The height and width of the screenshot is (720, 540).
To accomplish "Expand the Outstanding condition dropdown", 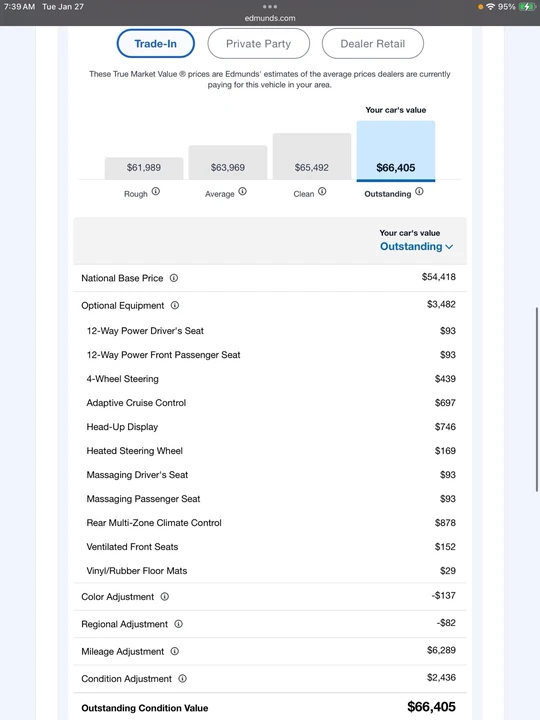I will (x=416, y=247).
